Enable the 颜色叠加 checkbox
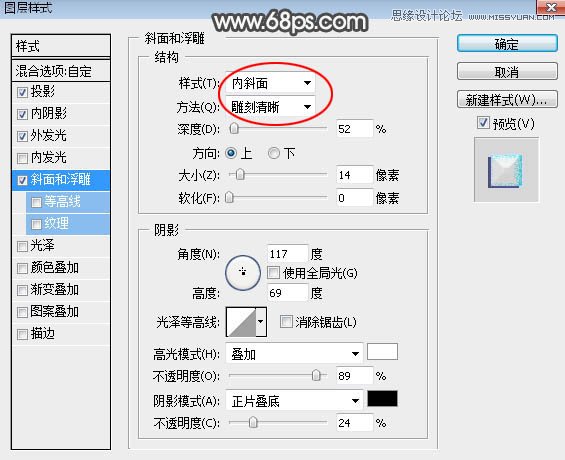 [22, 268]
